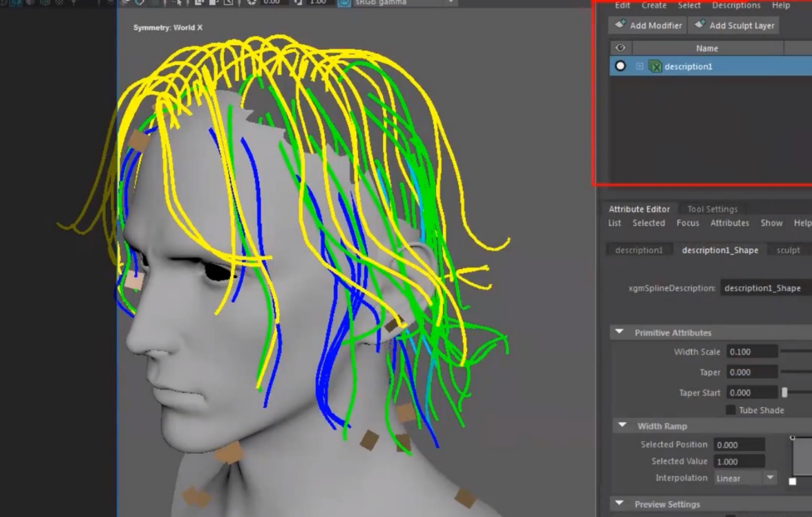The height and width of the screenshot is (517, 812).
Task: Open the Interpolation Linear dropdown
Action: (745, 478)
